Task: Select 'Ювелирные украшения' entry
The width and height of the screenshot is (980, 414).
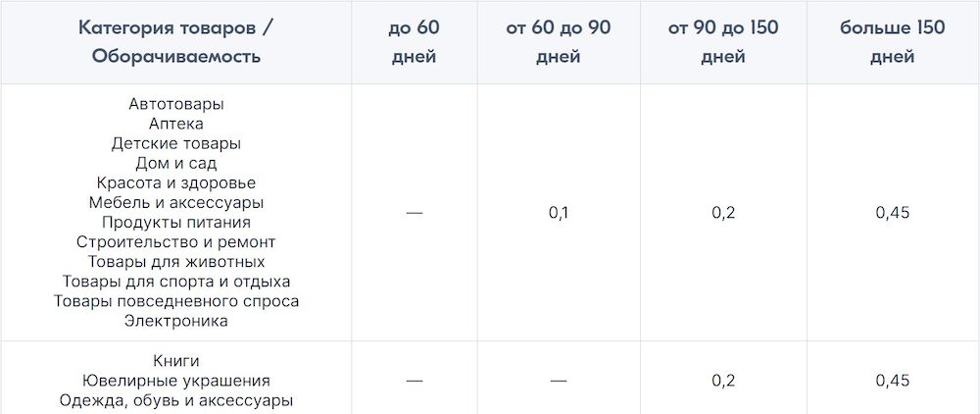Action: click(x=176, y=381)
